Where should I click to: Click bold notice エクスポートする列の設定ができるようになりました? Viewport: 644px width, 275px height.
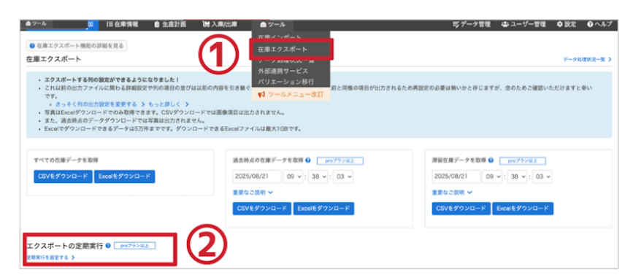(x=112, y=80)
